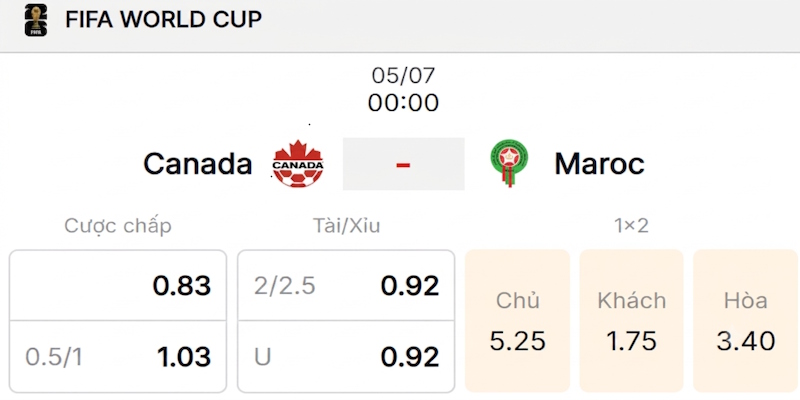Click the score placeholder dash box
Image resolution: width=800 pixels, height=400 pixels.
coord(404,164)
